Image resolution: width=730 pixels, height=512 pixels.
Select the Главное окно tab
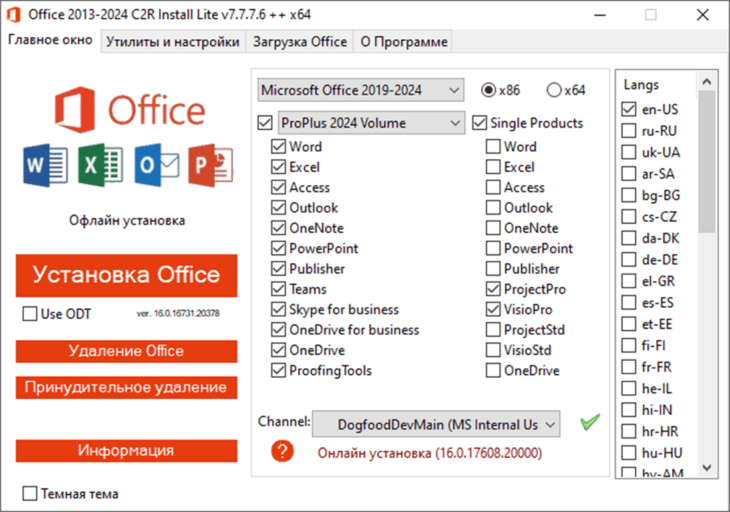(50, 40)
